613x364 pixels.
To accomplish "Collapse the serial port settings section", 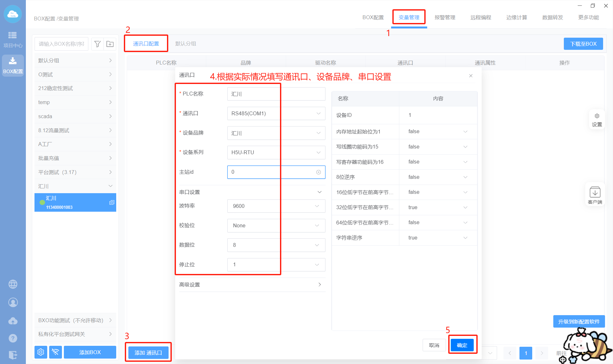I will click(x=319, y=192).
